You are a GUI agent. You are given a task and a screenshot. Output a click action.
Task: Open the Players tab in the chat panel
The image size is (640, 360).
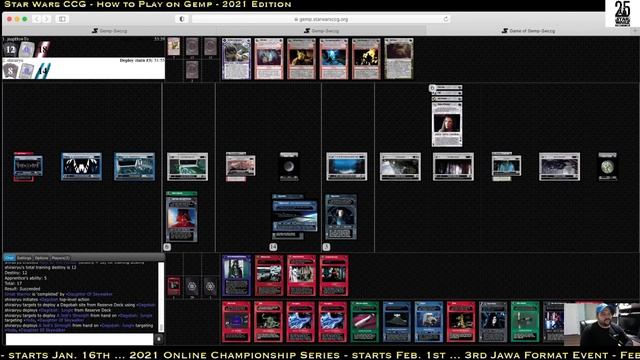coord(60,258)
